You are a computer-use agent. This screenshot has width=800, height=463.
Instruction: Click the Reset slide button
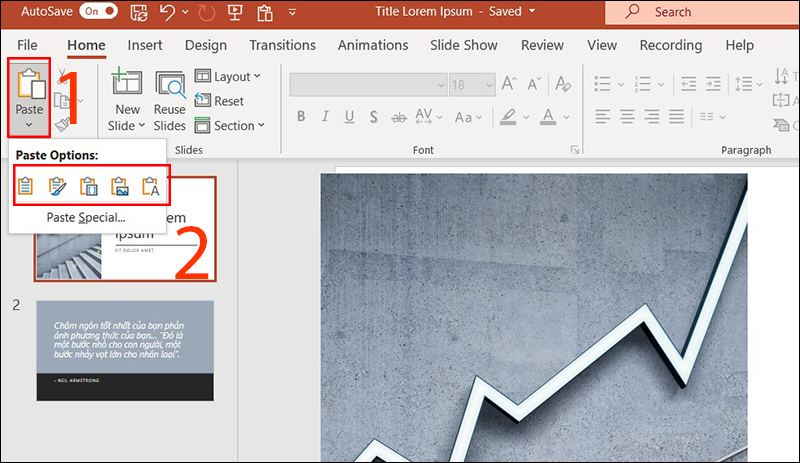pos(220,101)
